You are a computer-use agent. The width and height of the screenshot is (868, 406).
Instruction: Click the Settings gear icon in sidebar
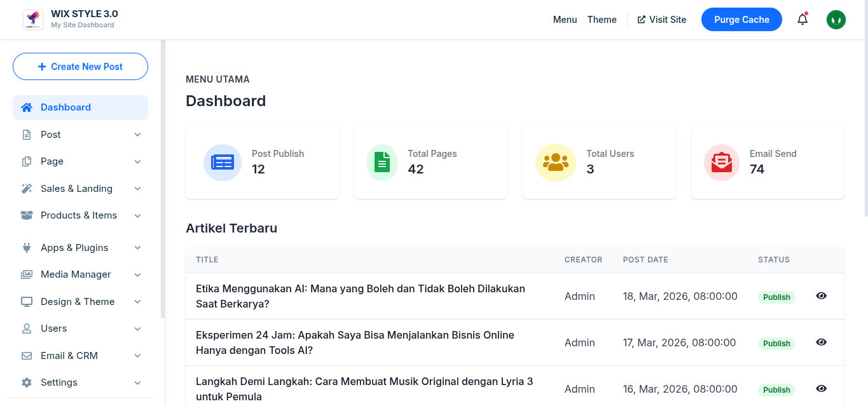pos(27,382)
